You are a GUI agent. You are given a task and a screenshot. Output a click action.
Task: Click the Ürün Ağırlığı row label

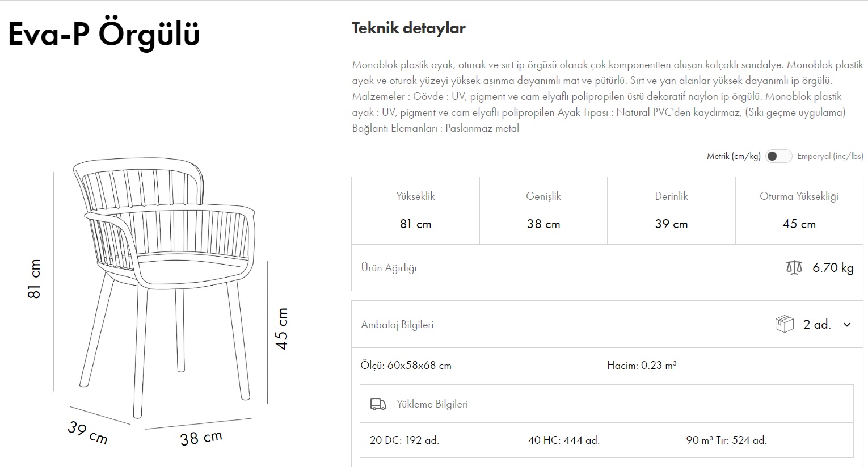(389, 268)
